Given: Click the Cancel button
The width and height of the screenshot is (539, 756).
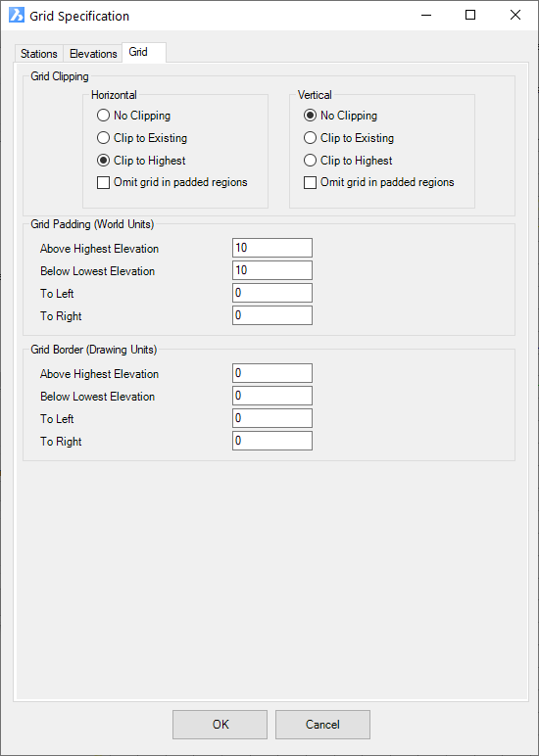Looking at the screenshot, I should pos(322,725).
